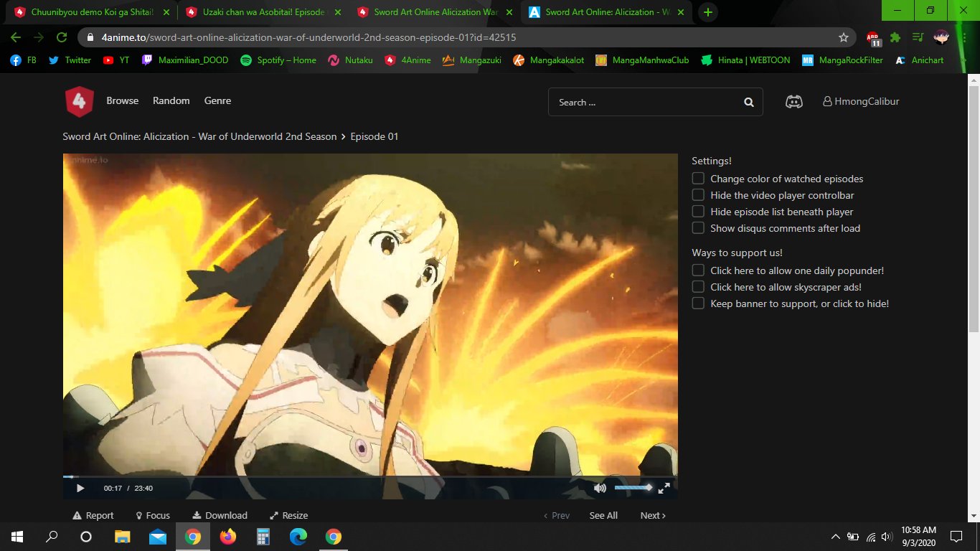Viewport: 980px width, 551px height.
Task: Click the player Resize button
Action: [289, 515]
